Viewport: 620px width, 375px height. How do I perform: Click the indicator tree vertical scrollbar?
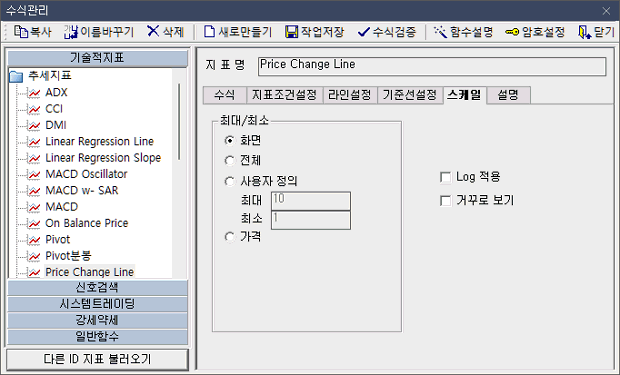click(x=179, y=122)
